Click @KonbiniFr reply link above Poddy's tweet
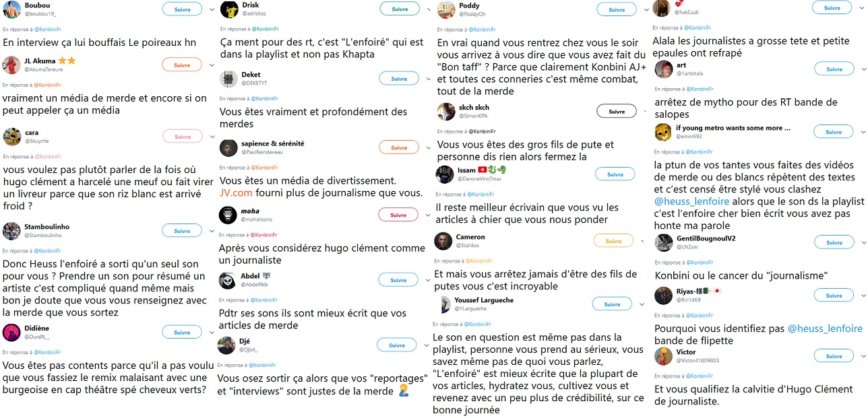 click(x=483, y=30)
